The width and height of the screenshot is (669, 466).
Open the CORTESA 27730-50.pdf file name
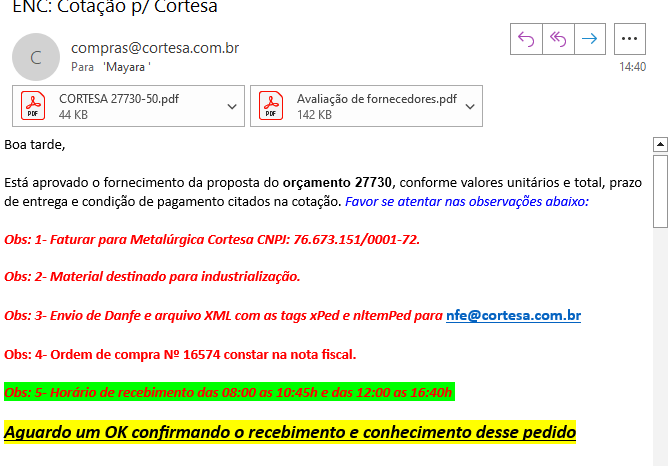pos(118,99)
